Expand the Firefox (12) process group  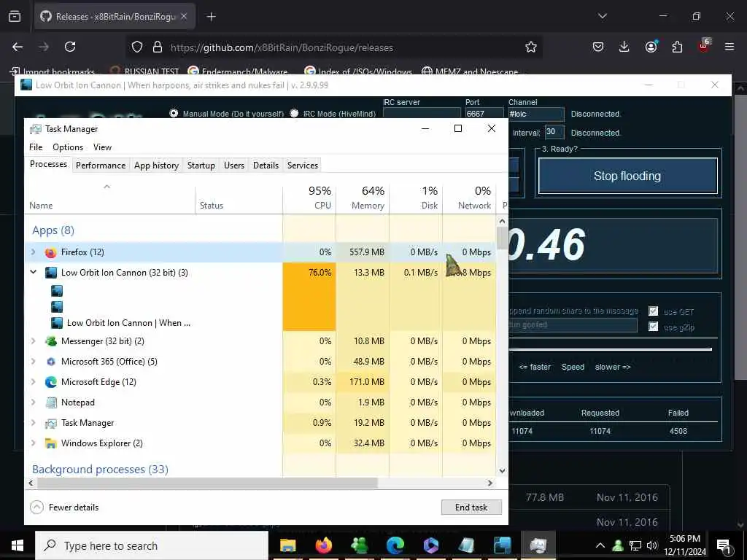pos(33,252)
